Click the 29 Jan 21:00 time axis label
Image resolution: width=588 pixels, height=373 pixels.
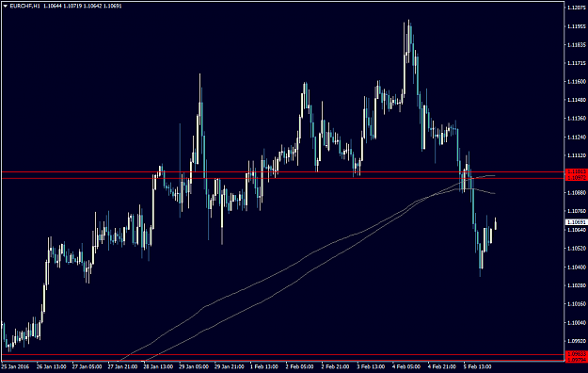(x=230, y=367)
